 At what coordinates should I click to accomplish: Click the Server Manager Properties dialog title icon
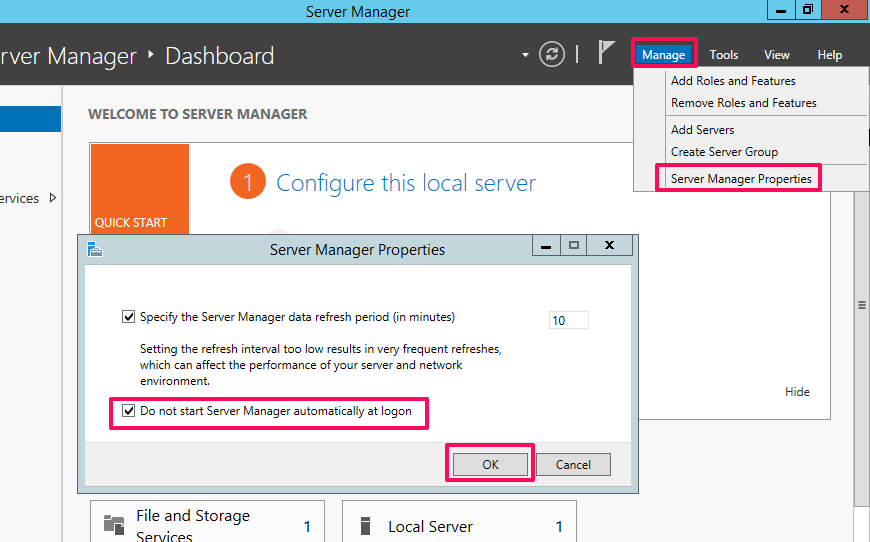(95, 250)
